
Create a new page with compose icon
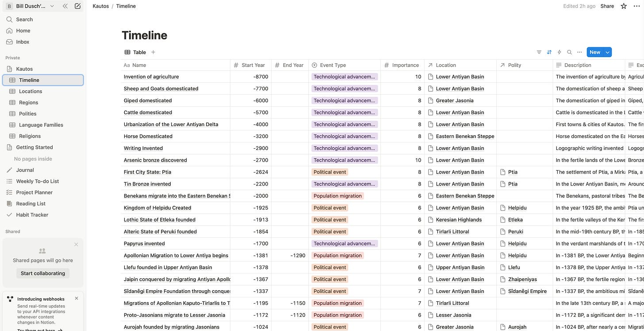(78, 6)
